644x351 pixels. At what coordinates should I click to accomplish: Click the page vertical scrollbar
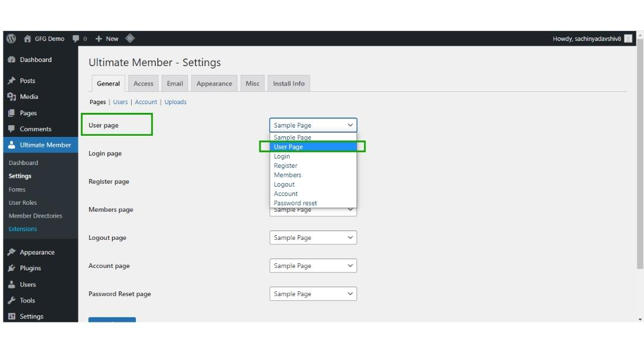pos(639,175)
